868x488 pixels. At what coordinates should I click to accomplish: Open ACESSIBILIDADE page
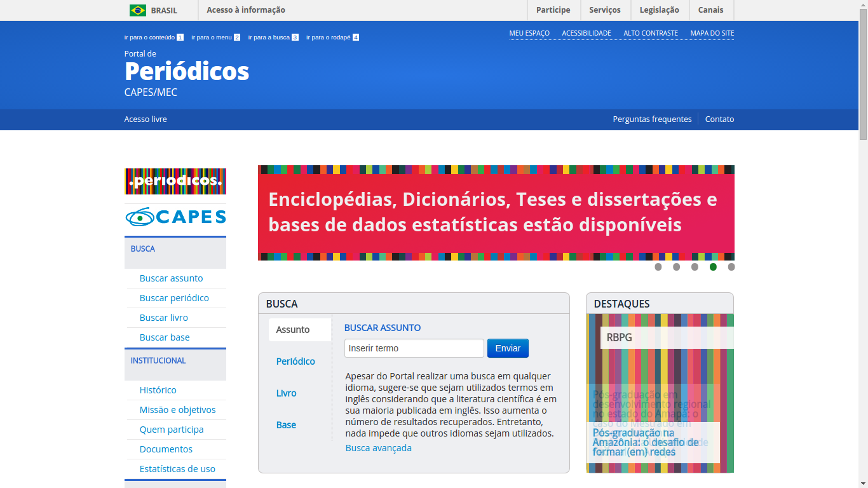tap(587, 33)
